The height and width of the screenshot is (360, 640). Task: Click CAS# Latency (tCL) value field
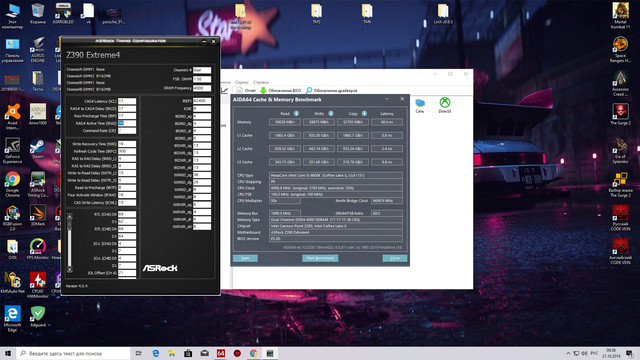127,101
